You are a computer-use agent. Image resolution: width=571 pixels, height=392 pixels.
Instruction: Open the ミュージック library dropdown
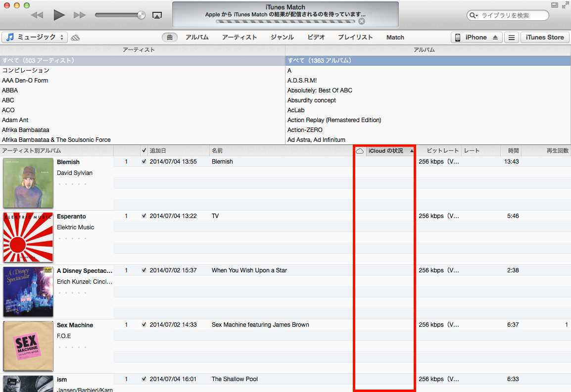click(35, 37)
